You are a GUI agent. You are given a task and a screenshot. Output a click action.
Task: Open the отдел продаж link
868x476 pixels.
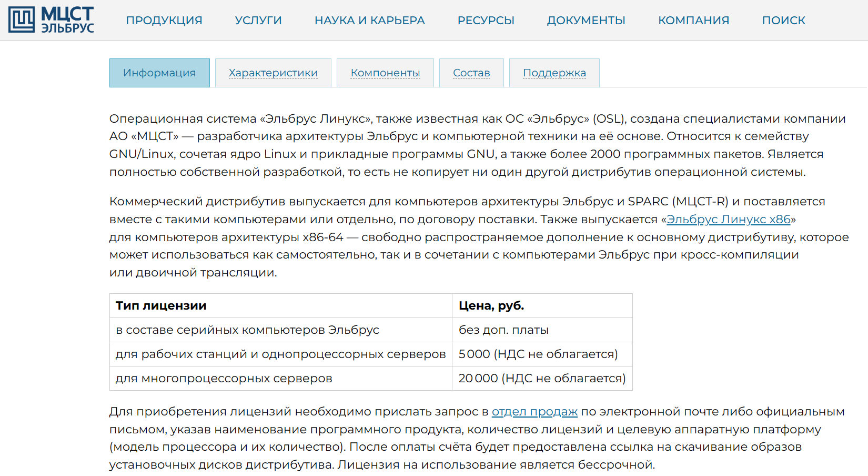point(534,411)
